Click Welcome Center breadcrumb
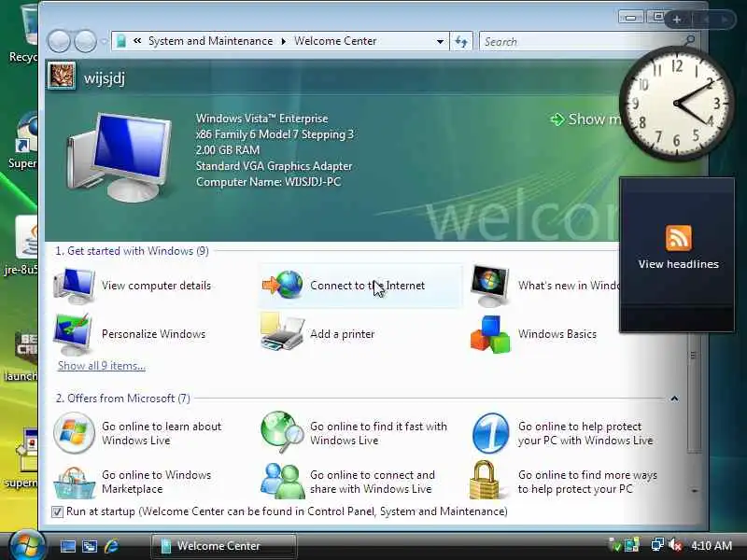 [x=335, y=41]
